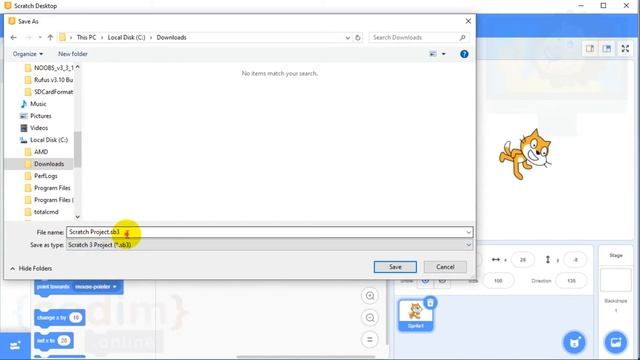The image size is (640, 360).
Task: Expand address bar path history dropdown
Action: (x=348, y=38)
